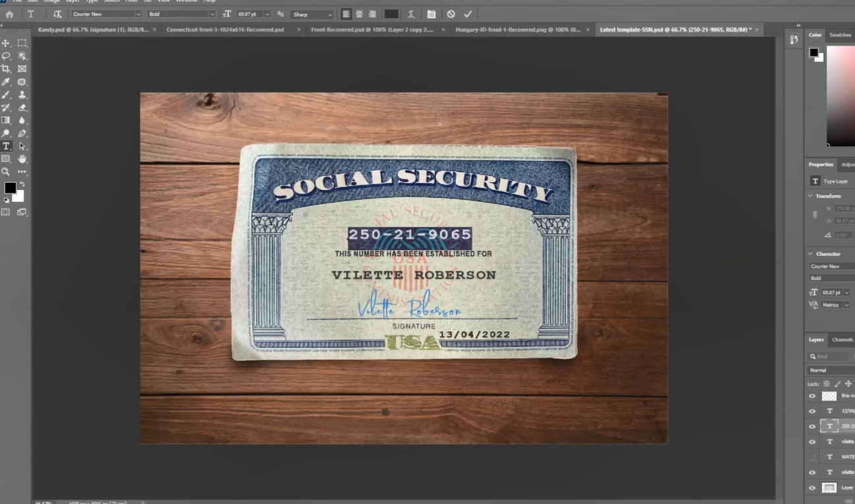Open the Brush tool

[7, 94]
